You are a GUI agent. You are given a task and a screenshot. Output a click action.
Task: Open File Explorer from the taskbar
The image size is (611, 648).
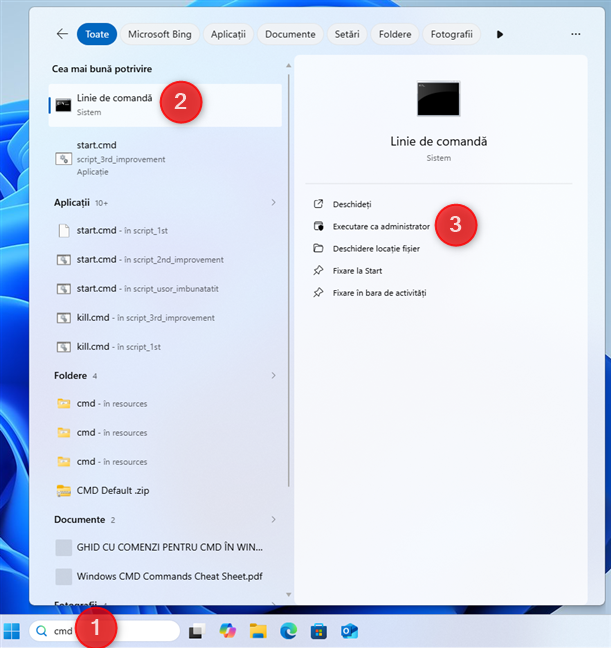(258, 631)
